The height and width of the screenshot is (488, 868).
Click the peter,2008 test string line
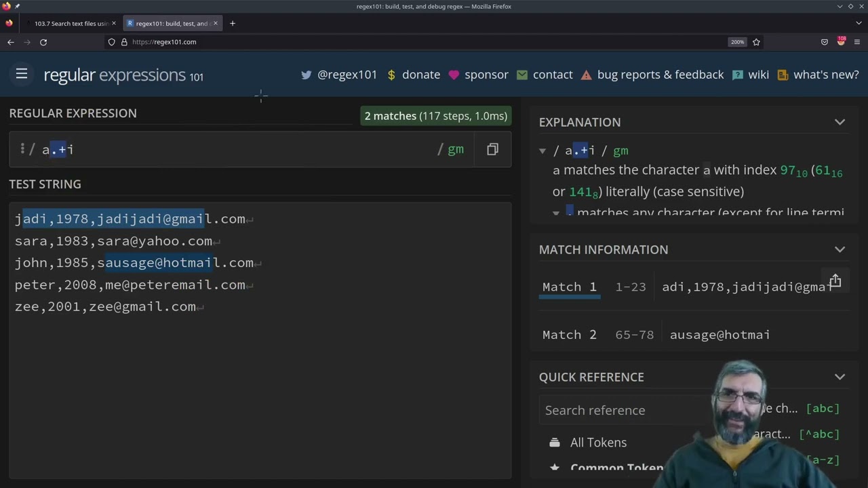coord(130,285)
